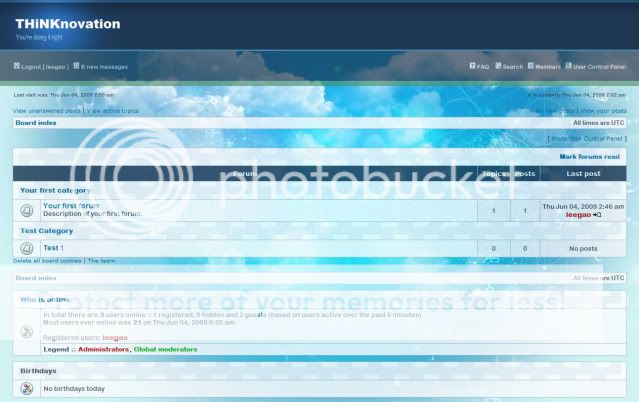Click the new messages icon
The height and width of the screenshot is (402, 639).
tap(76, 66)
